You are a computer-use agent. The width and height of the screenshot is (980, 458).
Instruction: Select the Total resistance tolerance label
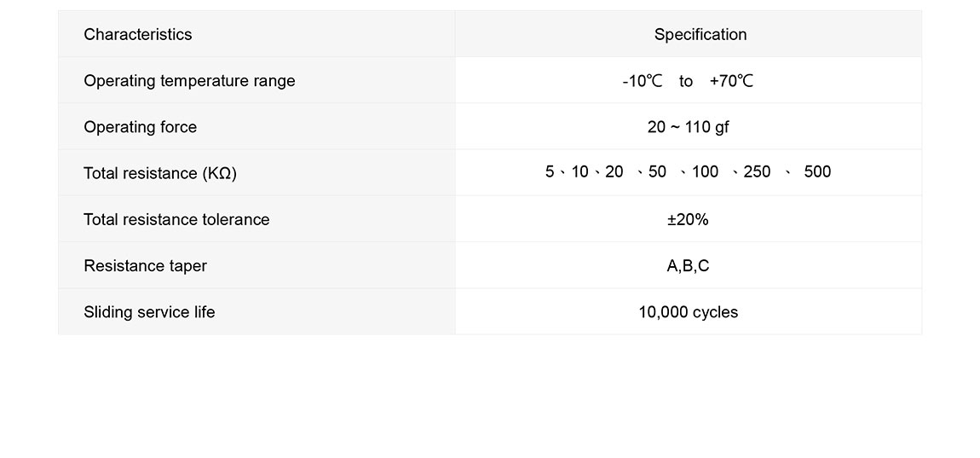(176, 219)
